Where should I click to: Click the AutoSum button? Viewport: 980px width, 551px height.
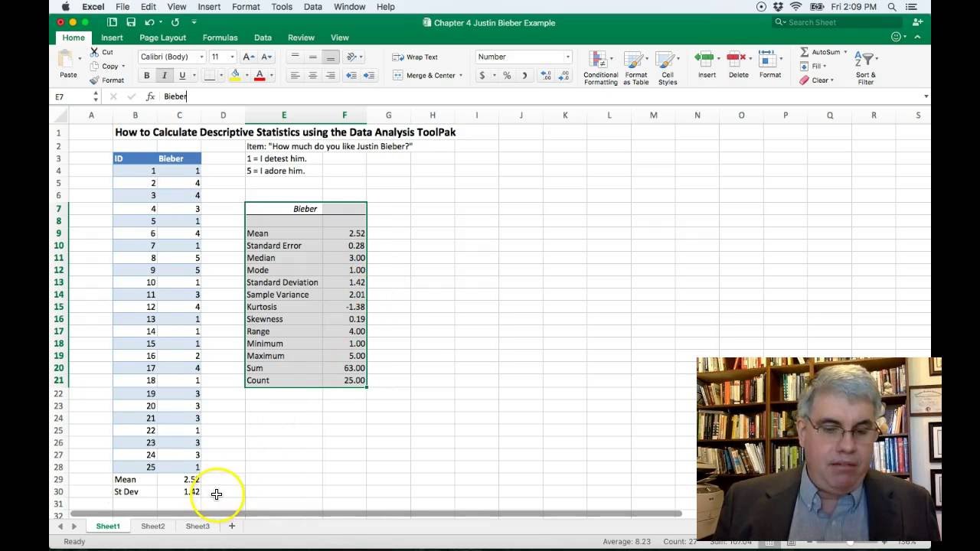[820, 52]
